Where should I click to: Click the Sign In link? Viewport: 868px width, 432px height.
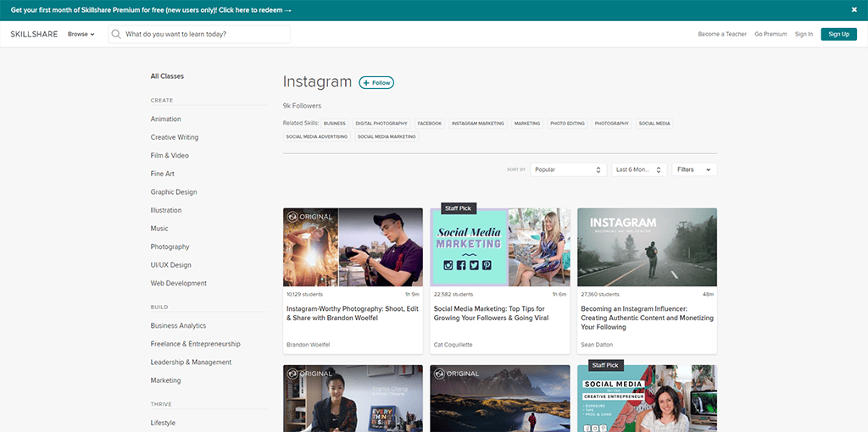click(804, 34)
